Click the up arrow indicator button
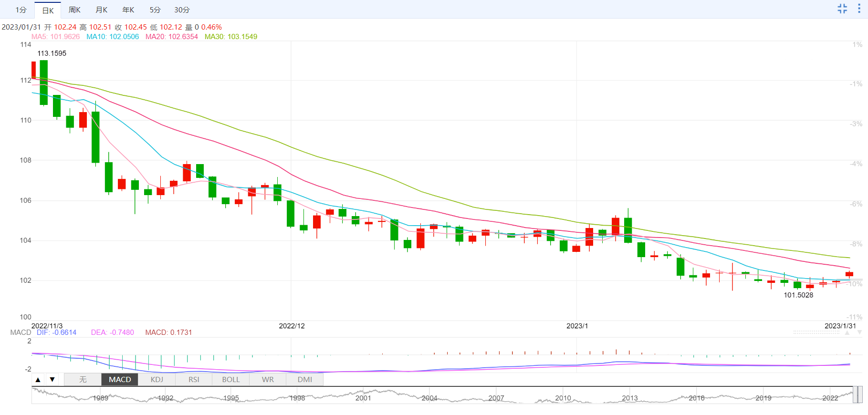Screen dimensions: 868x415 point(38,380)
